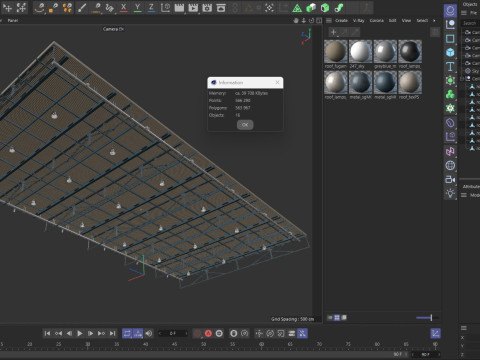
Task: Expand the collapsed object tree row below Sky
Action: 462,79
